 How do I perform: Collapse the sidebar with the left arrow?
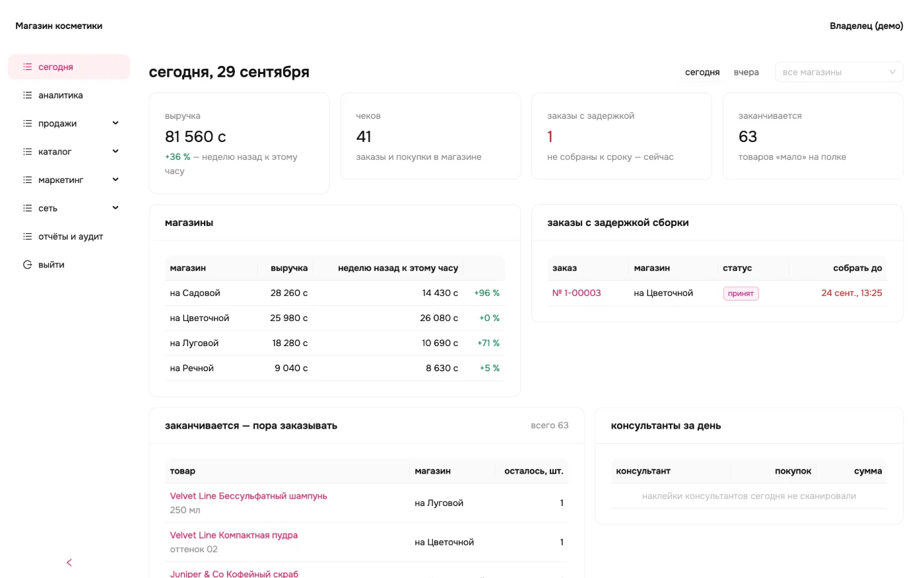coord(69,563)
